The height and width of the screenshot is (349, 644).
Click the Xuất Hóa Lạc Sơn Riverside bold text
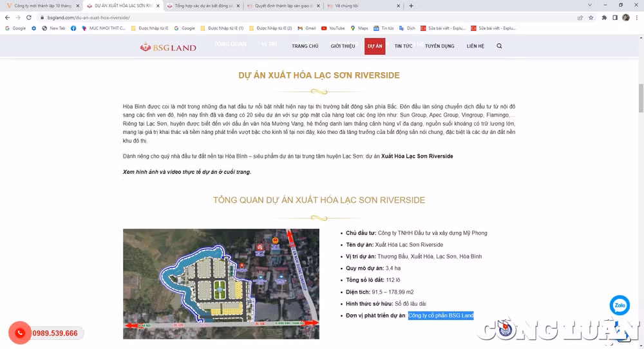point(417,156)
